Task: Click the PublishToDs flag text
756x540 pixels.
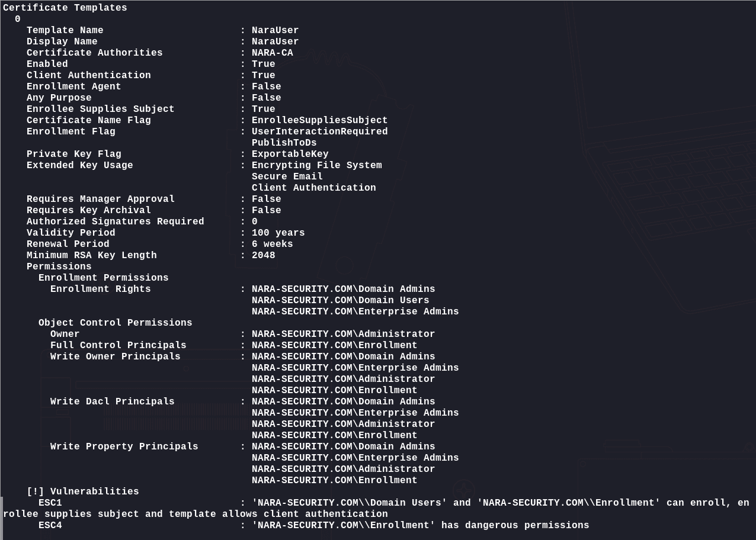Action: click(x=284, y=143)
